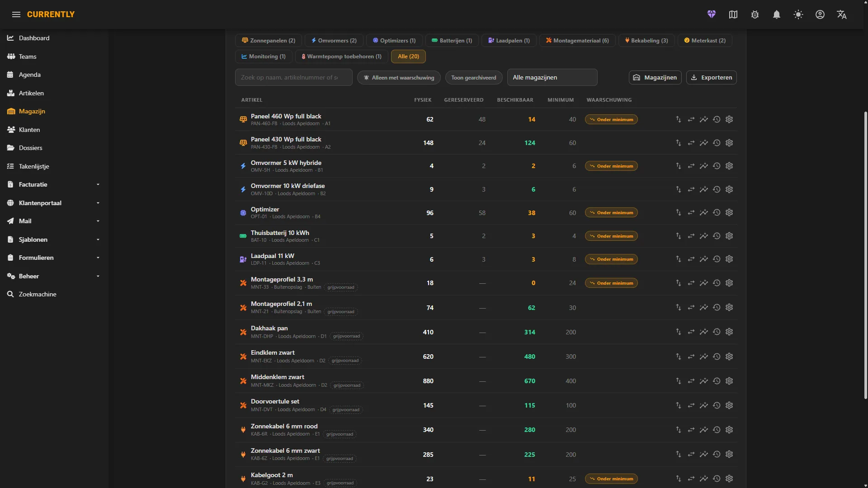Open the 'Alle magazijnen' dropdown

pyautogui.click(x=552, y=77)
